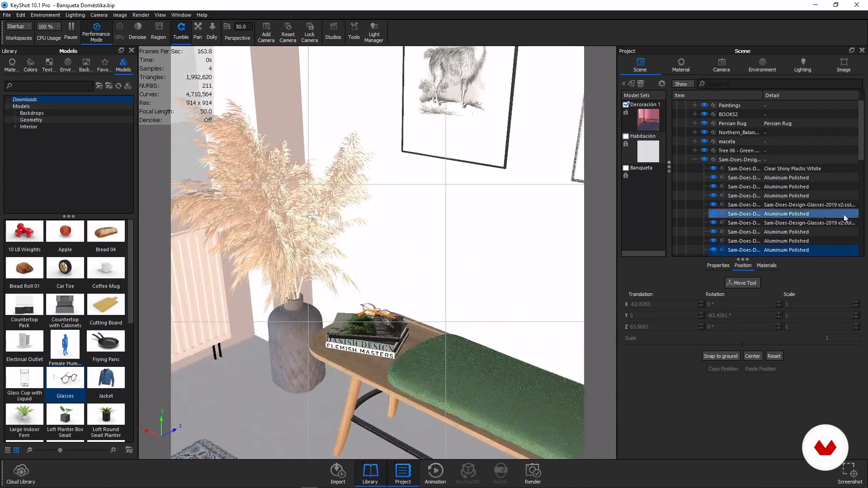The height and width of the screenshot is (488, 868).
Task: Enable the Banqueta model set checkbox
Action: [x=626, y=168]
